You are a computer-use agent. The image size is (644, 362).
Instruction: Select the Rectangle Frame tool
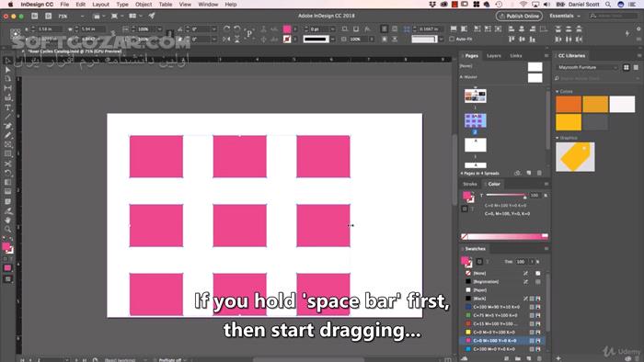(7, 145)
